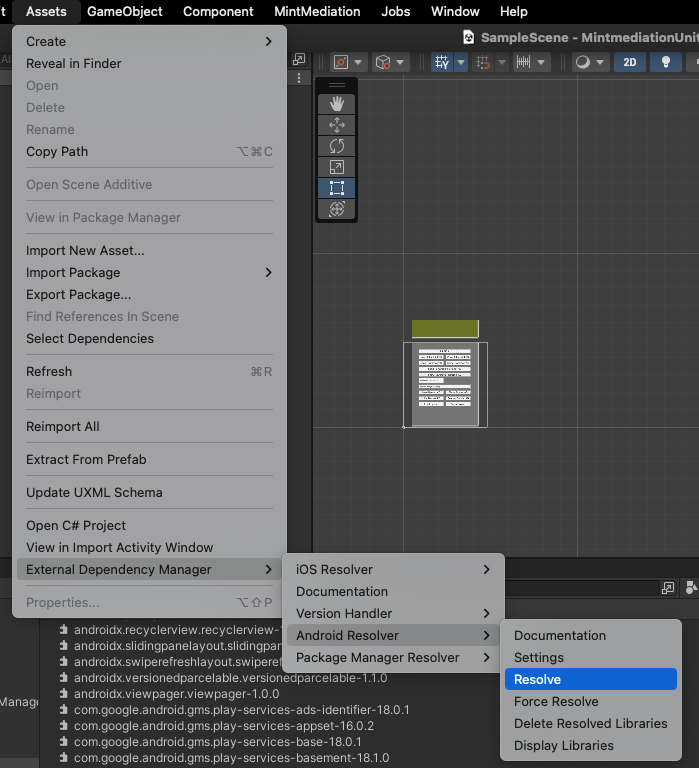Select the Scale tool
Viewport: 699px width, 768px height.
[x=337, y=167]
